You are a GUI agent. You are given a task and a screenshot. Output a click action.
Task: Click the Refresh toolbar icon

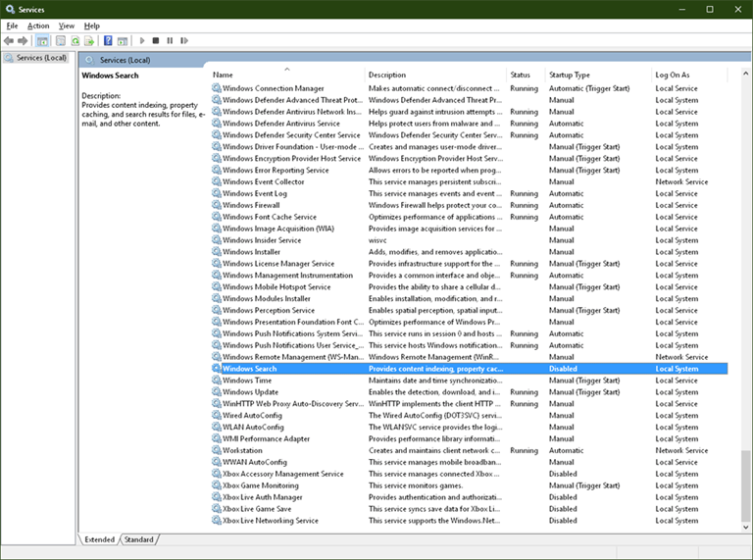(x=75, y=41)
